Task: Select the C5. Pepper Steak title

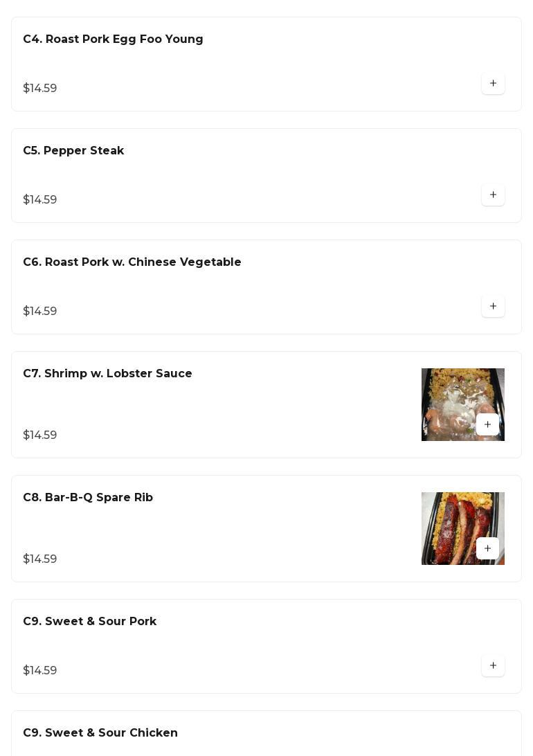Action: 73,151
